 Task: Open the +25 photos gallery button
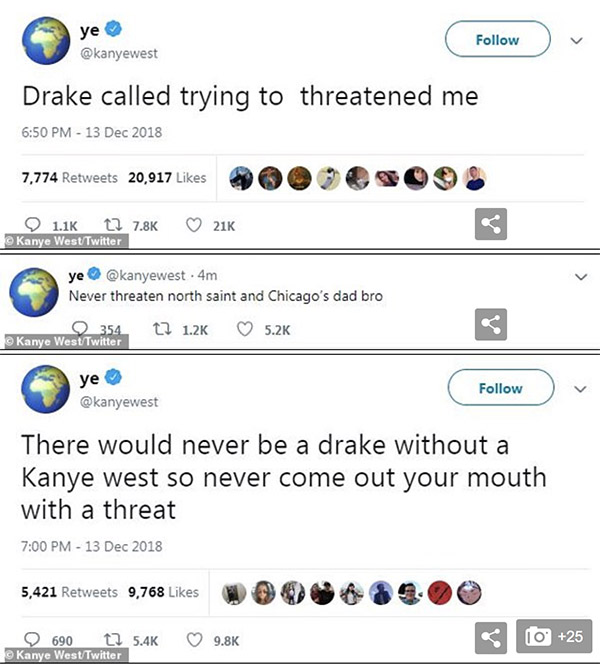554,636
